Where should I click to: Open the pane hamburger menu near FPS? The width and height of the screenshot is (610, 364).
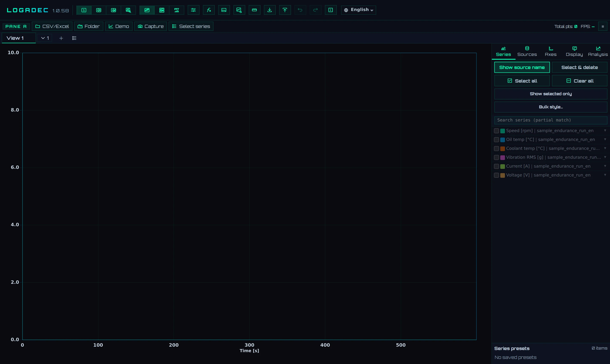coord(603,26)
